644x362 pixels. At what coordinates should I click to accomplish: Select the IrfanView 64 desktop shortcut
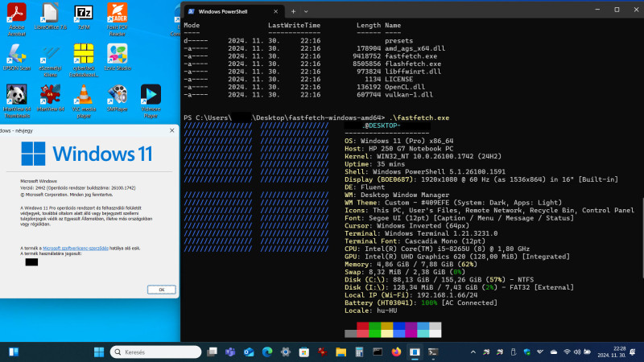pyautogui.click(x=50, y=98)
